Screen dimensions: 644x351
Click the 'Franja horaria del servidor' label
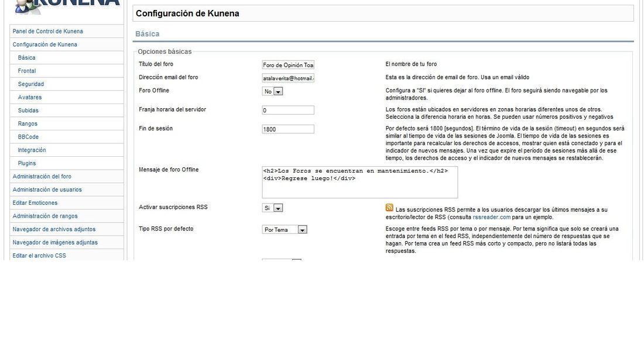(x=173, y=109)
